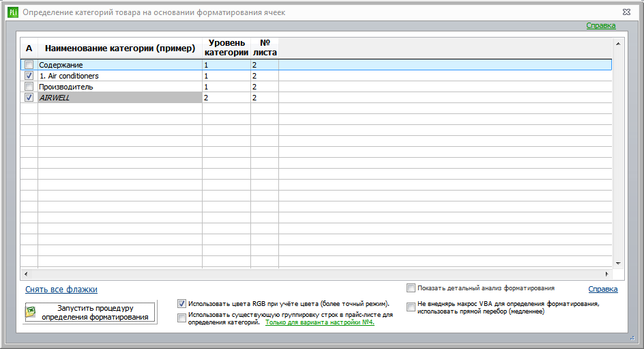Click the Excel icon on run button
The image size is (644, 349).
(x=31, y=312)
